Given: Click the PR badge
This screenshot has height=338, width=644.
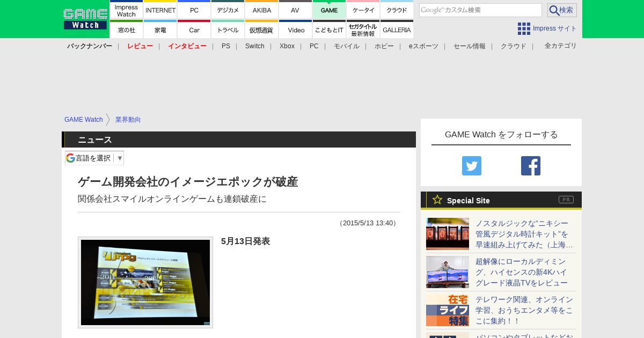Looking at the screenshot, I should click(566, 200).
